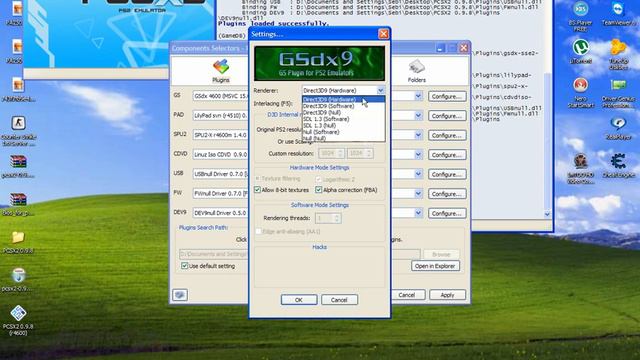640x360 pixels.
Task: Click the icon button at the bottom-left of Components Selectors
Action: tap(180, 295)
